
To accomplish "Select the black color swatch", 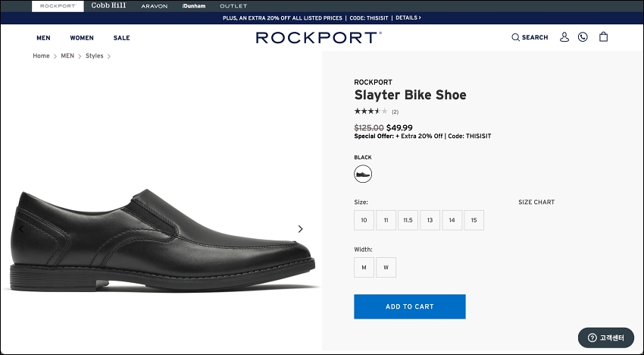I will pos(363,174).
